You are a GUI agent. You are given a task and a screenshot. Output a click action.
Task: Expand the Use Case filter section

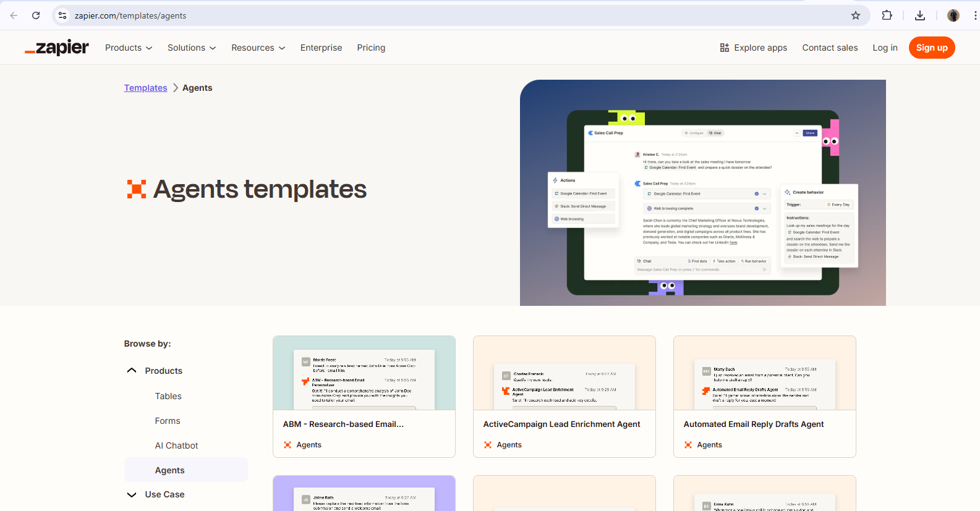[x=132, y=494]
